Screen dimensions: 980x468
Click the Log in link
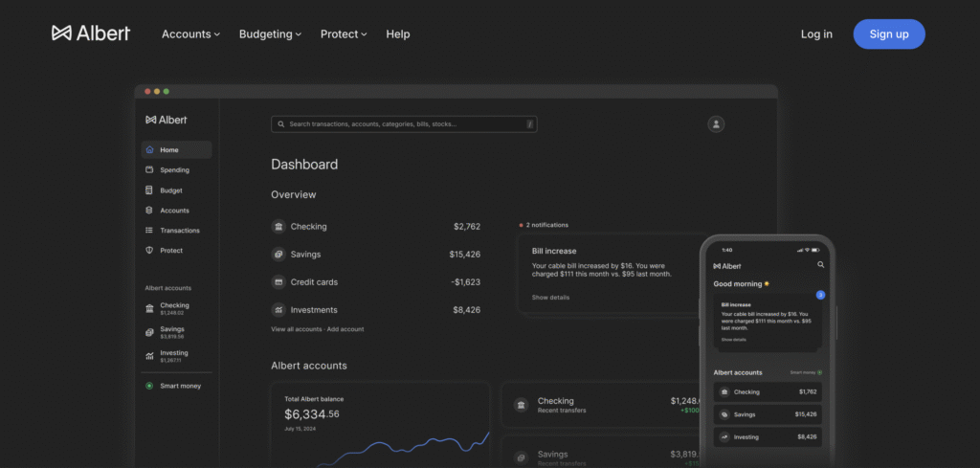point(816,34)
